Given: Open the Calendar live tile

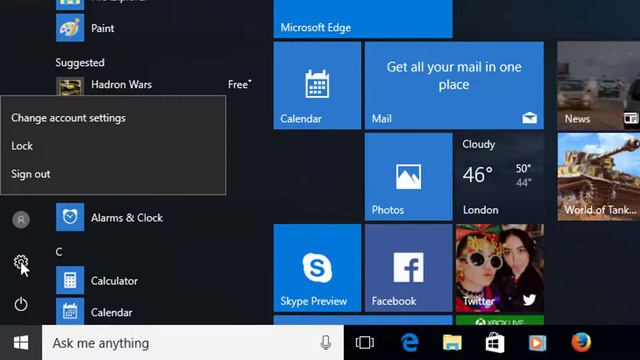Looking at the screenshot, I should 317,85.
